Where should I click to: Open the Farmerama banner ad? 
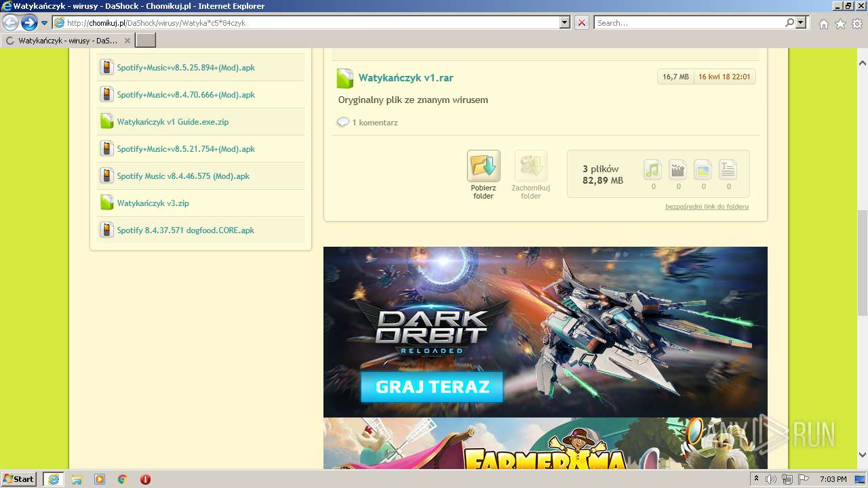click(545, 443)
